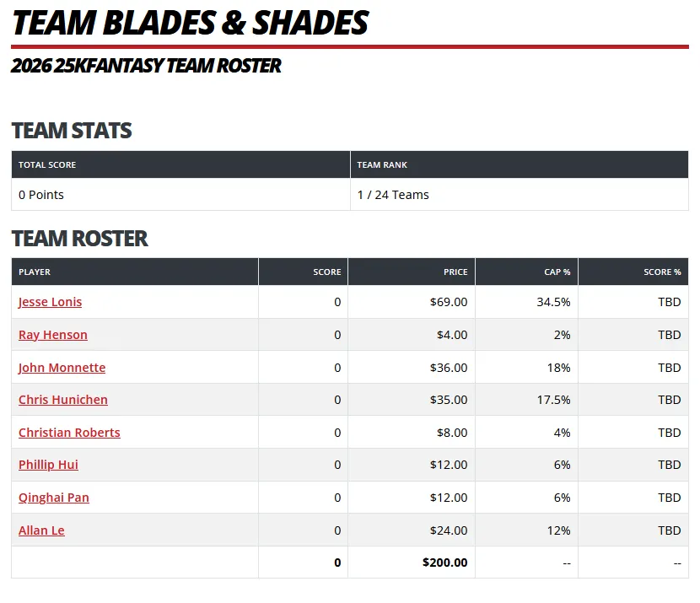The width and height of the screenshot is (700, 603).
Task: Click the SCORE % column header
Action: pos(633,272)
